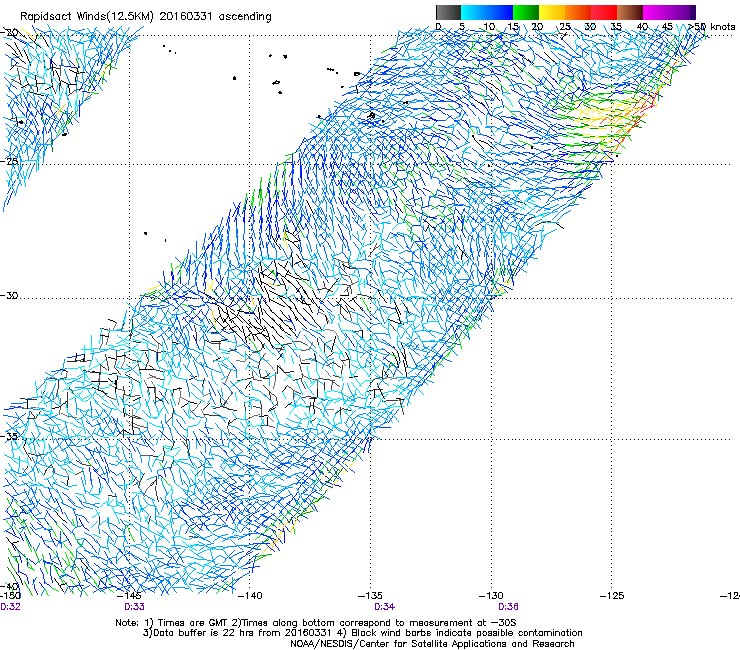Screen dimensions: 740x650
Task: Click the red 30-35 knots color swatch
Action: 604,12
